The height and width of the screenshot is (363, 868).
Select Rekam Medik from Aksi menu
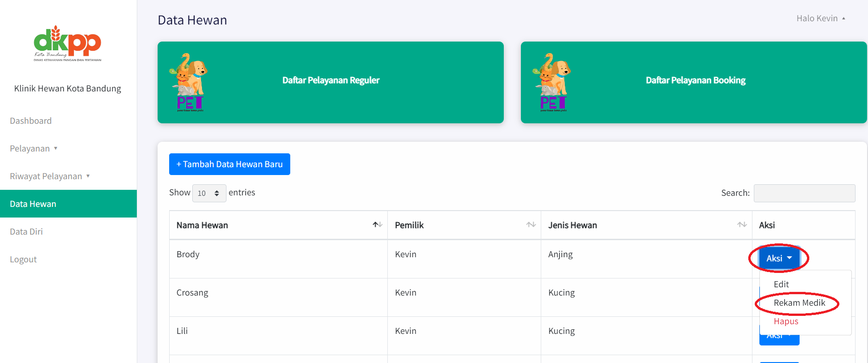pyautogui.click(x=799, y=303)
